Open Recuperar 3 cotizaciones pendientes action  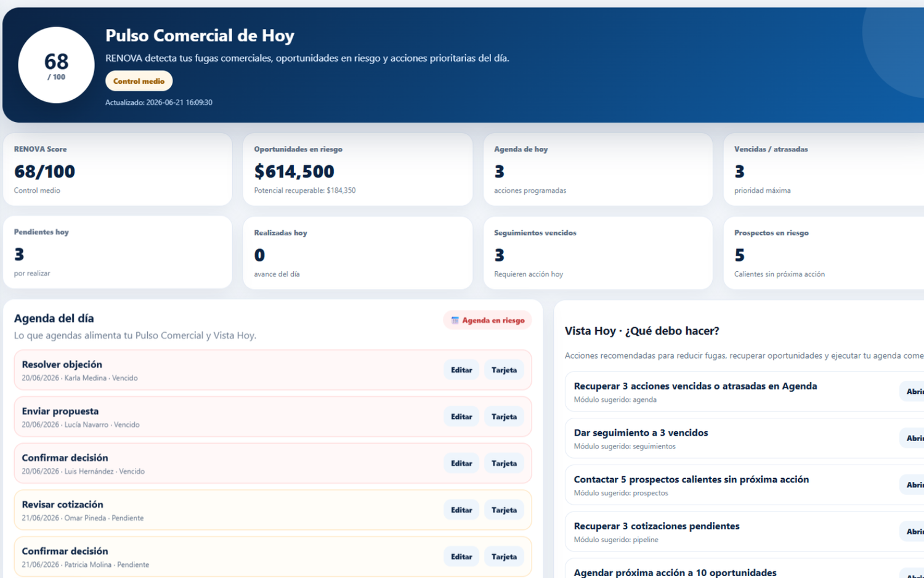pyautogui.click(x=912, y=532)
